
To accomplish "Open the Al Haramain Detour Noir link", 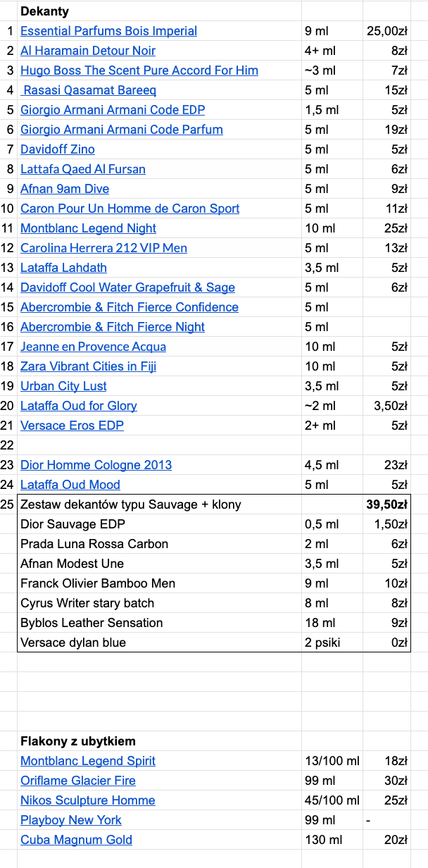I will 88,51.
